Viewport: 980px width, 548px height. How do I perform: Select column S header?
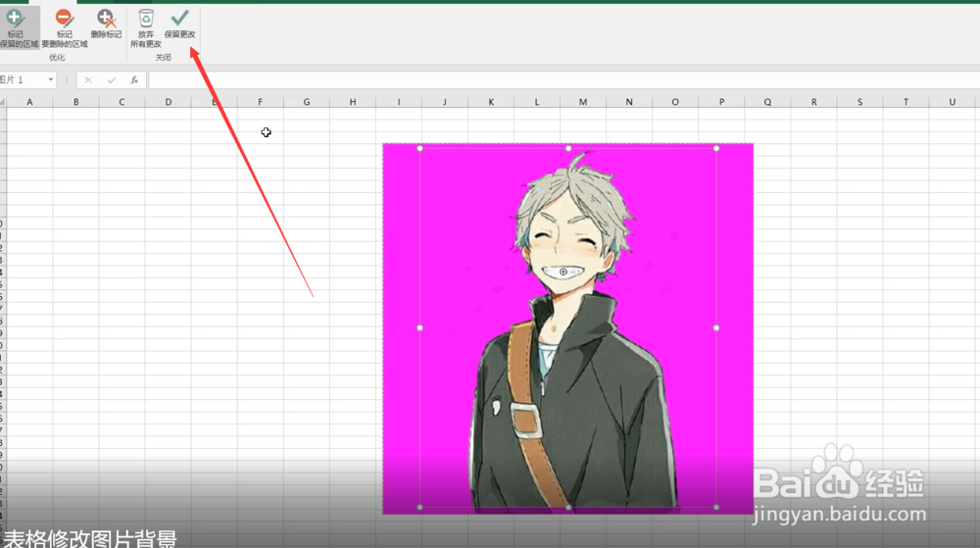coord(859,102)
